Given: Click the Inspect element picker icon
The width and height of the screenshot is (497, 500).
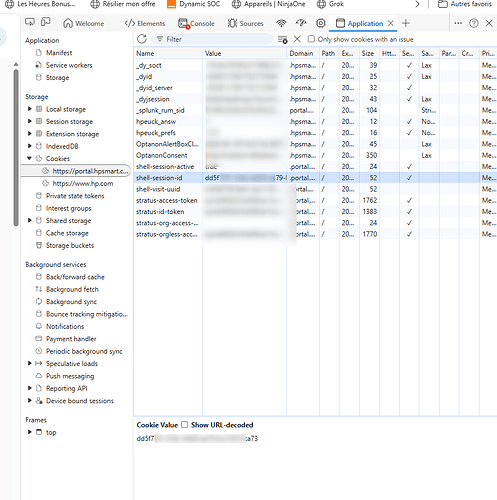Looking at the screenshot, I should coord(30,23).
